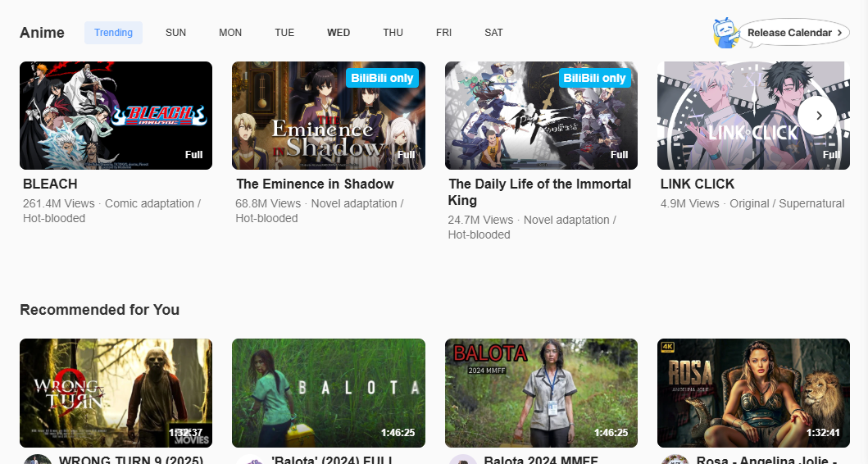
Task: Select the TUE schedule tab
Action: (x=284, y=33)
